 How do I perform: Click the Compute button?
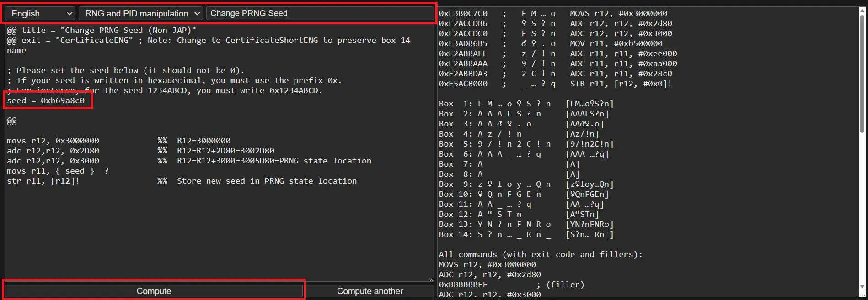click(x=154, y=291)
